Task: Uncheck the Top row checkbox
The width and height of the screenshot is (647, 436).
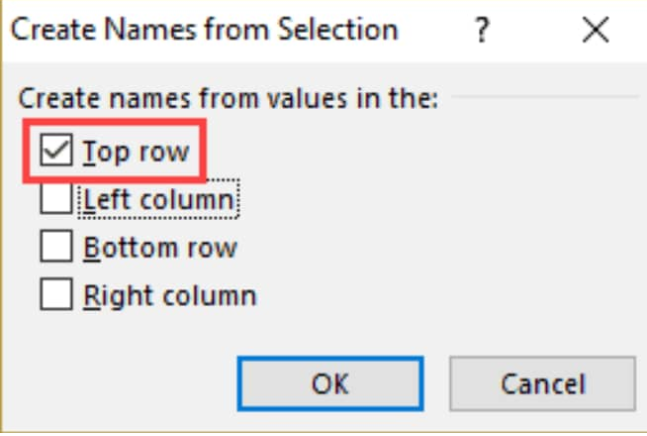Action: (x=57, y=150)
